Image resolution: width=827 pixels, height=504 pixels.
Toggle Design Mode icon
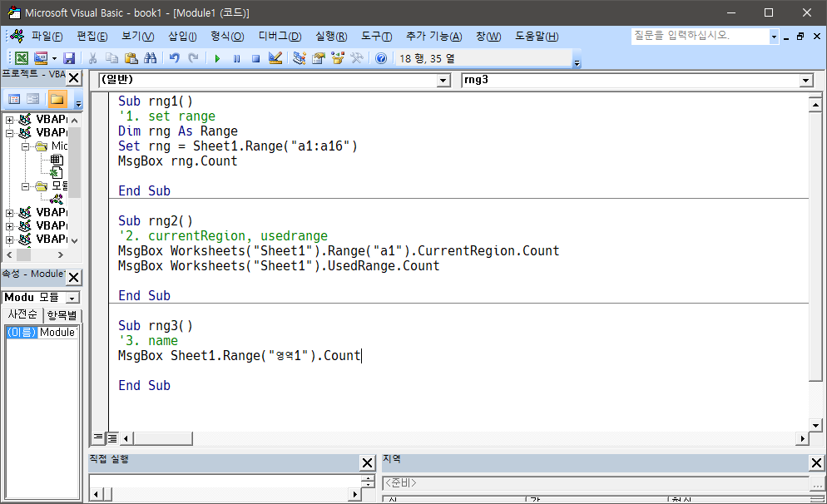click(x=275, y=58)
